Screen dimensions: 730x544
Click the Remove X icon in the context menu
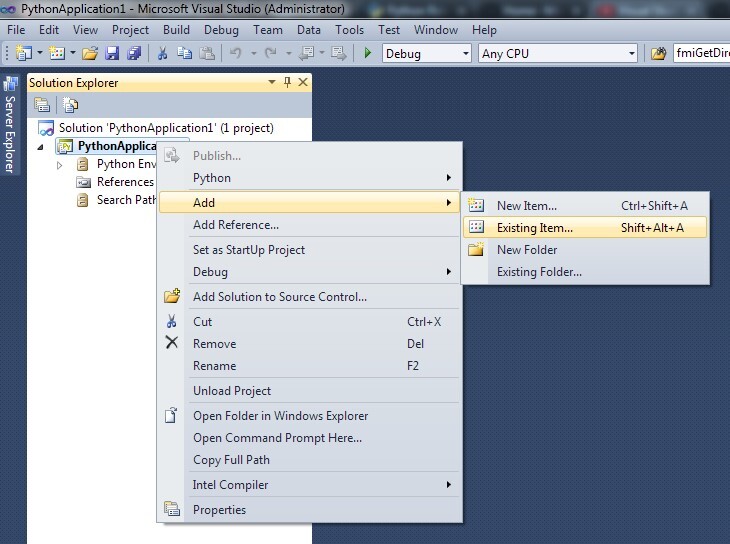coord(172,342)
